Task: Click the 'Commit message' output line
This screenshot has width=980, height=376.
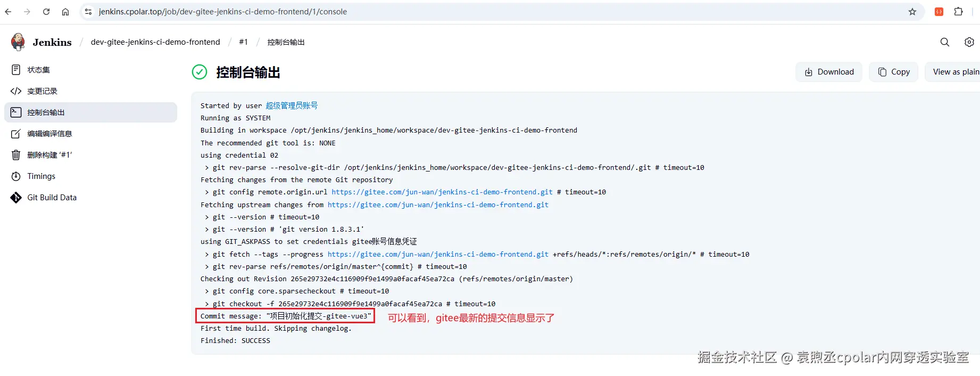Action: (x=286, y=316)
